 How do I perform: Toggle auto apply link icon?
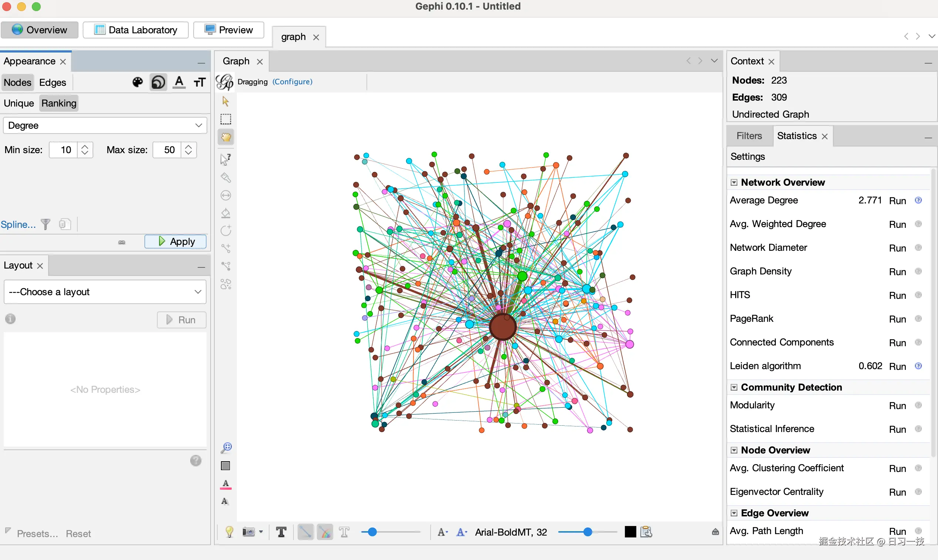pos(121,242)
